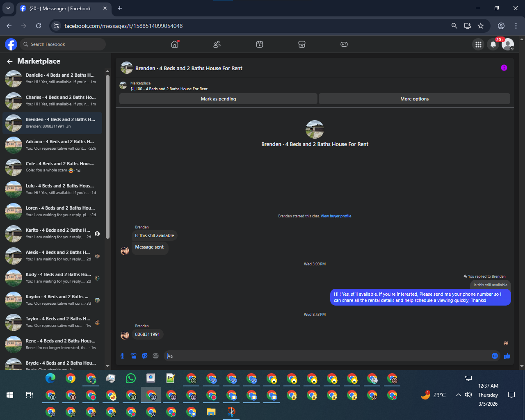The height and width of the screenshot is (420, 525).
Task: Click the "Is this still available" message bubble
Action: [x=154, y=235]
